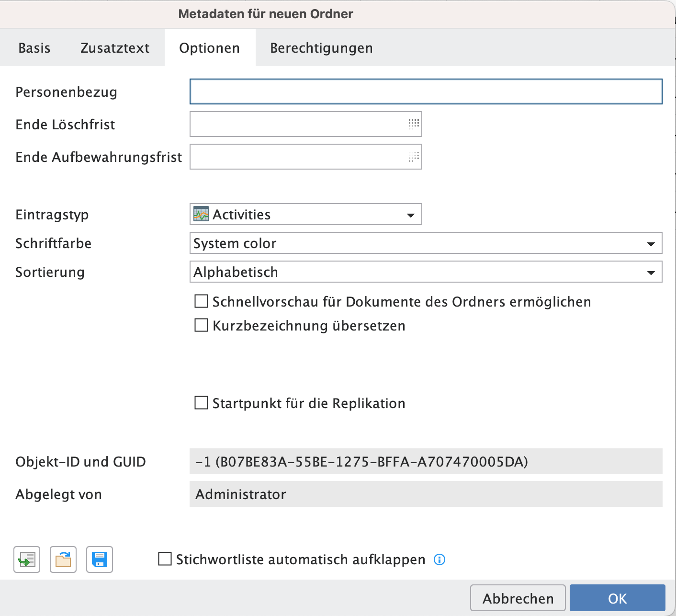Viewport: 676px width, 616px height.
Task: Click into the Personenbezug text field
Action: (x=426, y=91)
